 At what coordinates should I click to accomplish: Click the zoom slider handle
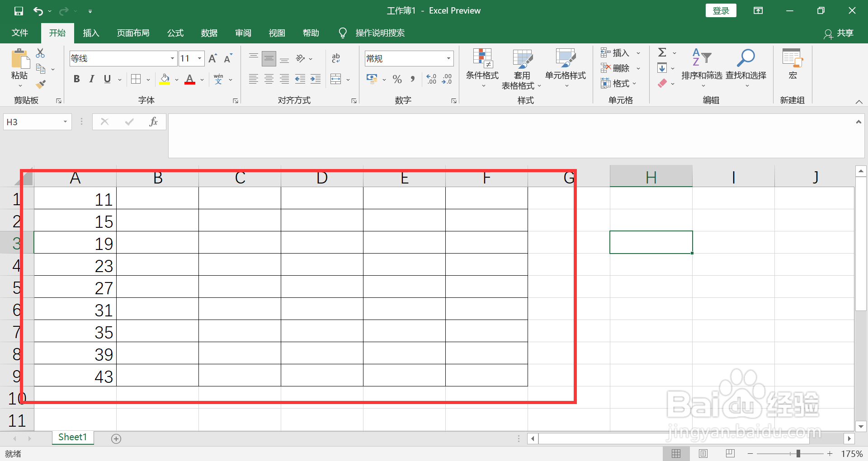(x=798, y=454)
